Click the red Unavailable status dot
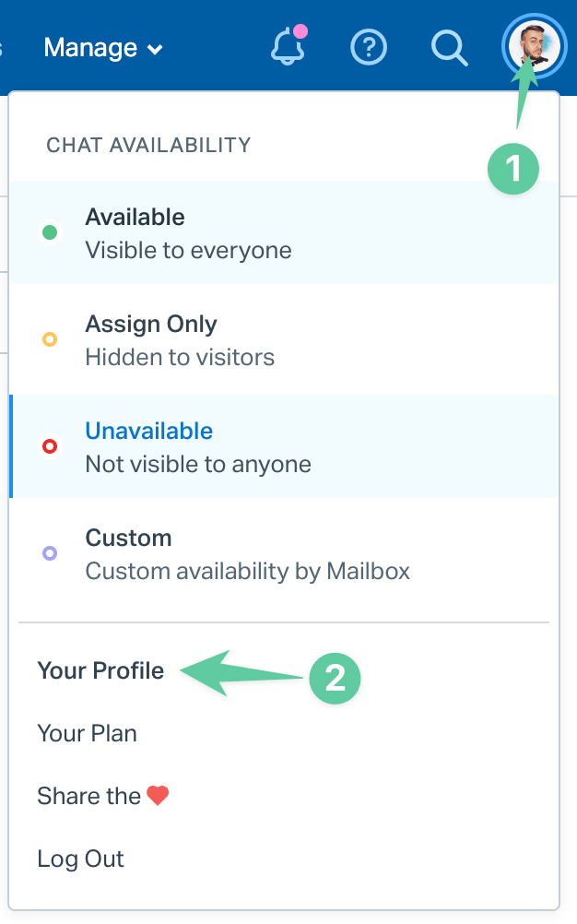The width and height of the screenshot is (577, 924). pos(50,446)
